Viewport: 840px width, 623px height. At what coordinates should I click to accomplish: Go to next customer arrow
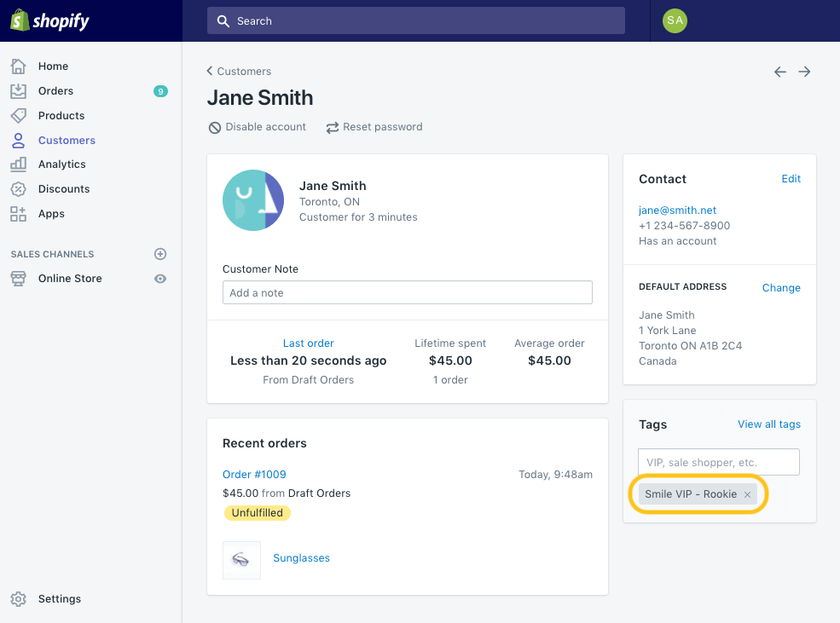(x=804, y=72)
